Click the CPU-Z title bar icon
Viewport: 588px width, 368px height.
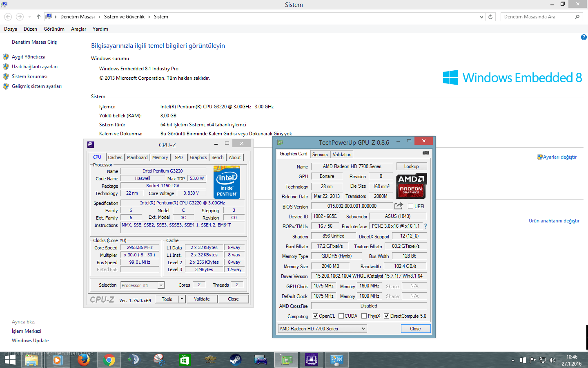coord(91,144)
